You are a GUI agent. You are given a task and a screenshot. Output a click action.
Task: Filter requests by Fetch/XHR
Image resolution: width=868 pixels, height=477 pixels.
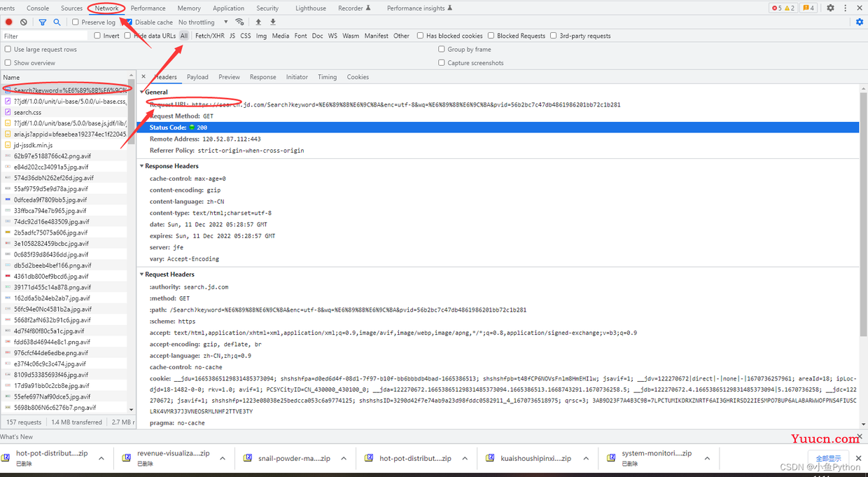(x=210, y=36)
